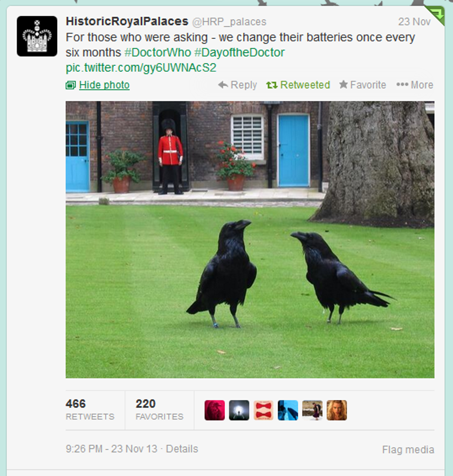Click the HistoricRoyalPalaces display name
The image size is (453, 476).
tap(127, 21)
